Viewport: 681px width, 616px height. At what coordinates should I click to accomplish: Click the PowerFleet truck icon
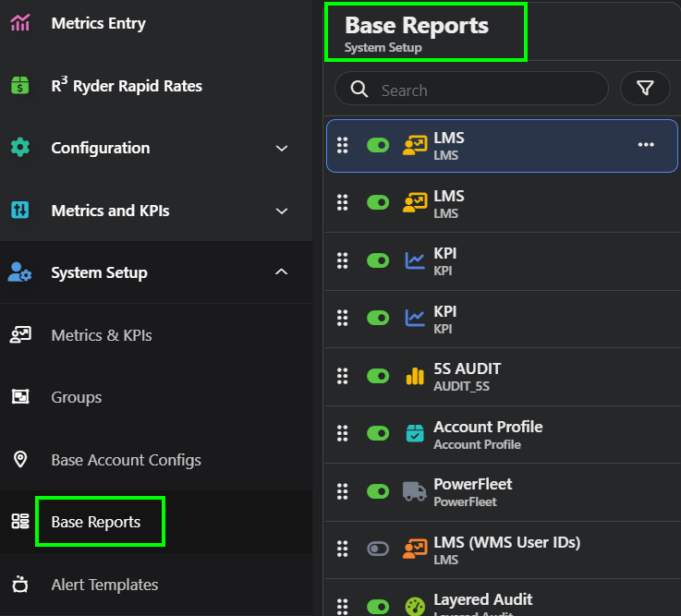click(x=415, y=491)
